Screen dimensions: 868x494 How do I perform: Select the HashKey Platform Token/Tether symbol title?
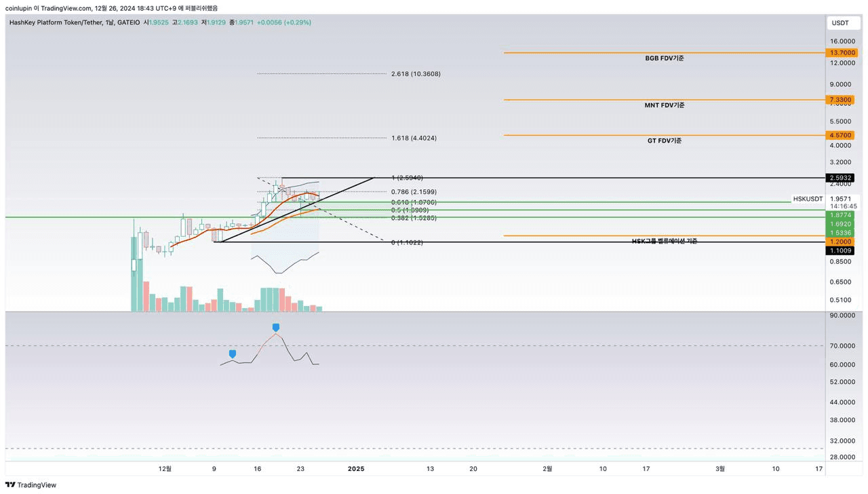click(x=56, y=22)
